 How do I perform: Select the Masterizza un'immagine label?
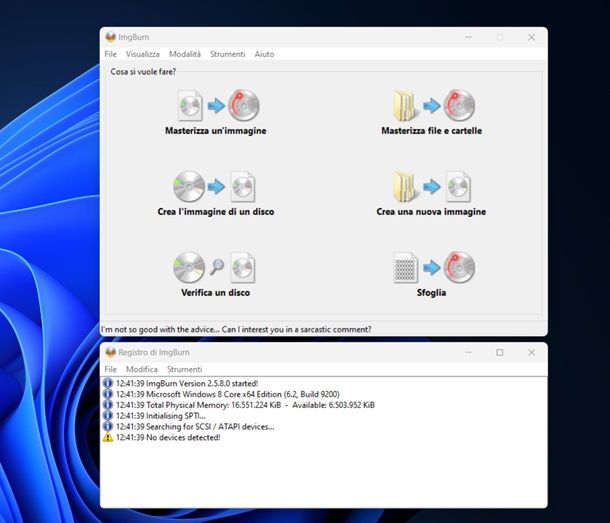click(216, 131)
